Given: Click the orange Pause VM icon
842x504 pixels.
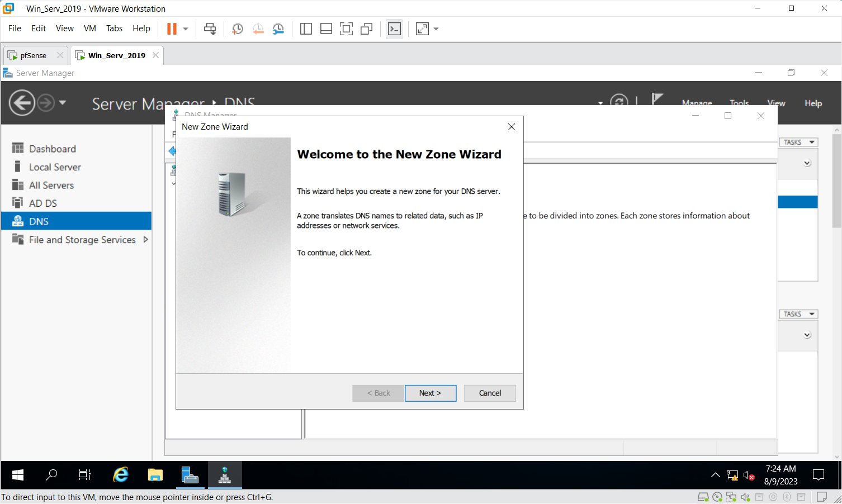Looking at the screenshot, I should pos(172,28).
